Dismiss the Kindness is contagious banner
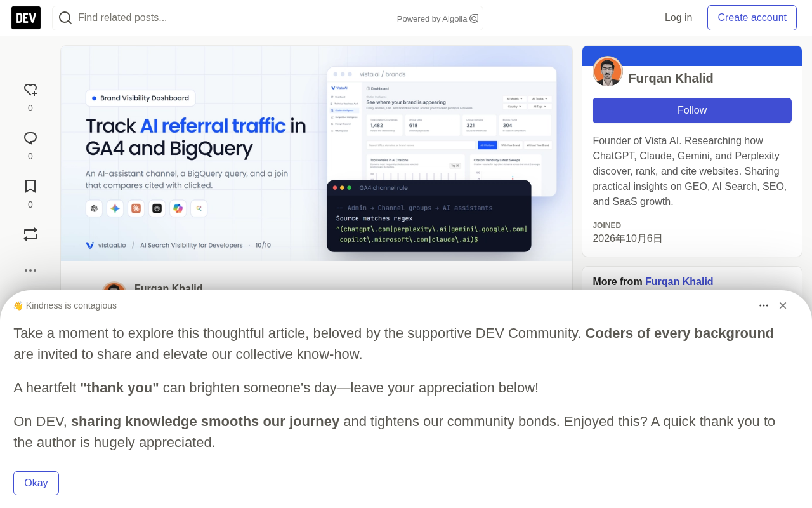 coord(783,305)
